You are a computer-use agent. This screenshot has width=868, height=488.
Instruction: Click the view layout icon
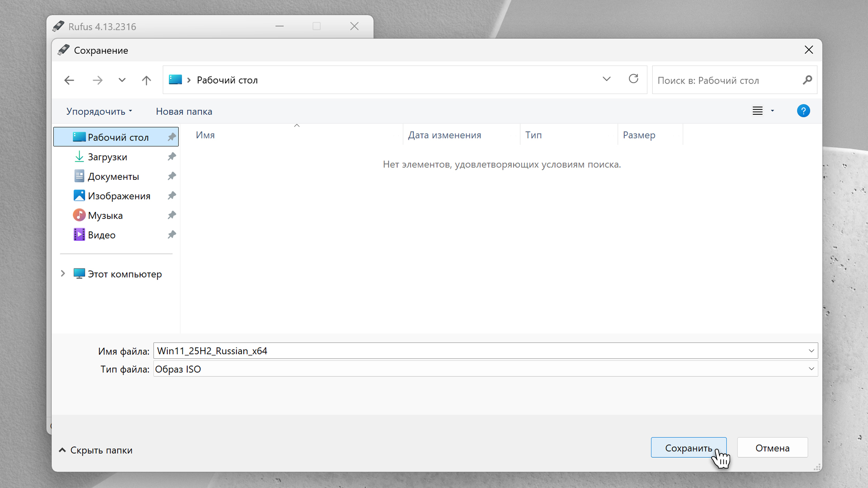tap(758, 111)
